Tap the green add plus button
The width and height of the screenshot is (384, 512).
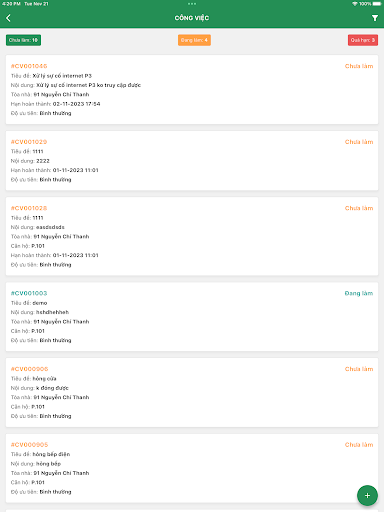point(367,495)
